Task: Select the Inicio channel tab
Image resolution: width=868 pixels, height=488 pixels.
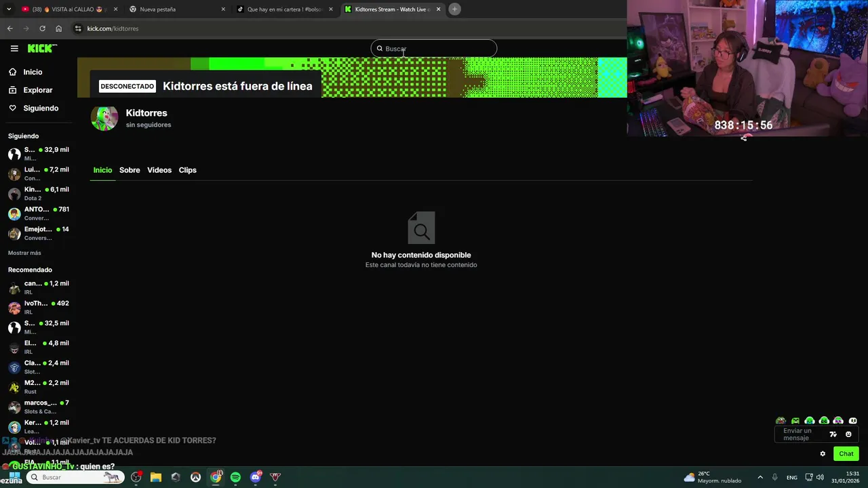Action: click(102, 170)
